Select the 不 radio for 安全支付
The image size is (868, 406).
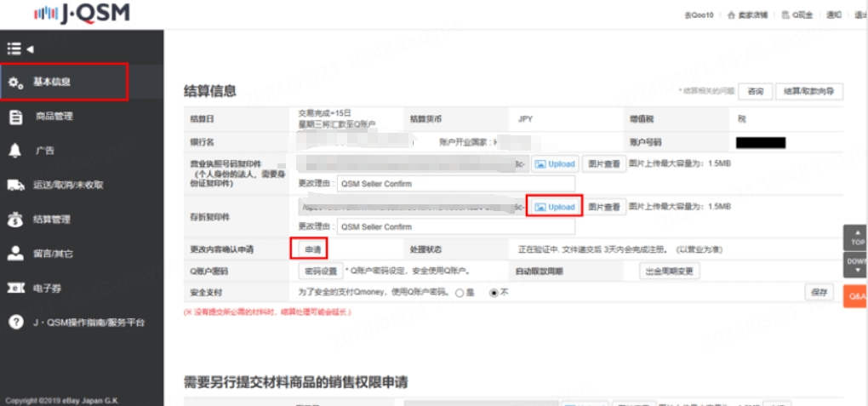[x=494, y=293]
